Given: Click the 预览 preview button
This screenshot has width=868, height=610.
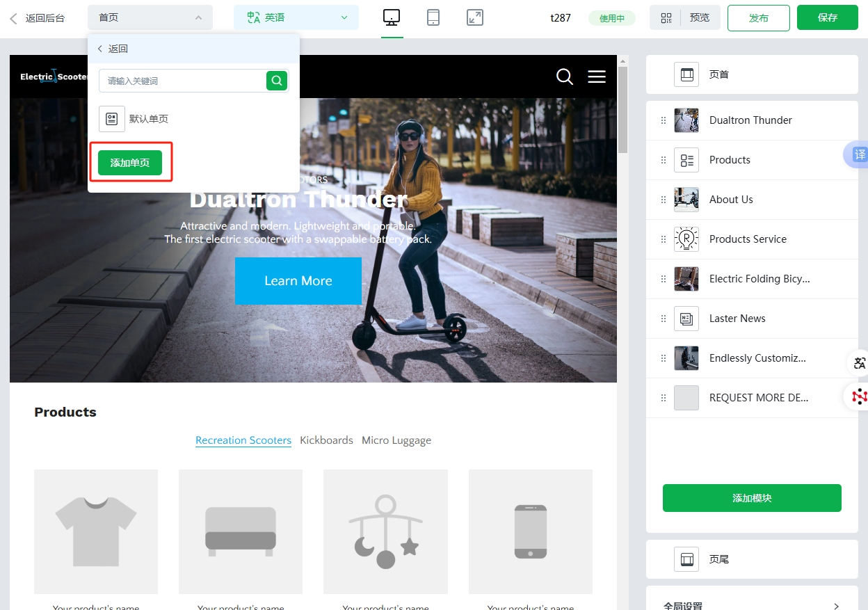Looking at the screenshot, I should click(700, 18).
